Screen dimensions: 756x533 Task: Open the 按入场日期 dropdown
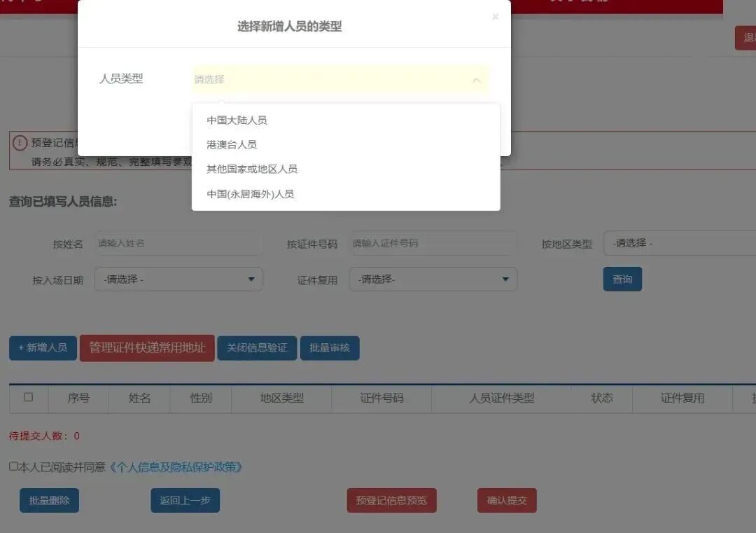(178, 279)
